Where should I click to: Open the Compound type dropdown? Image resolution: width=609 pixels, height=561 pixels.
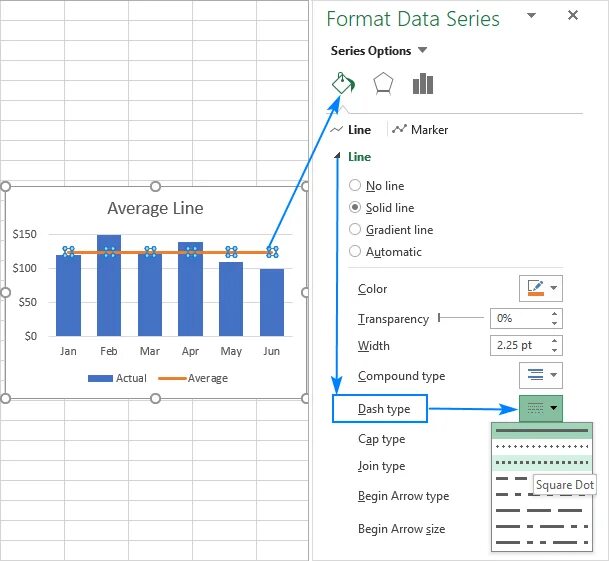pos(541,375)
